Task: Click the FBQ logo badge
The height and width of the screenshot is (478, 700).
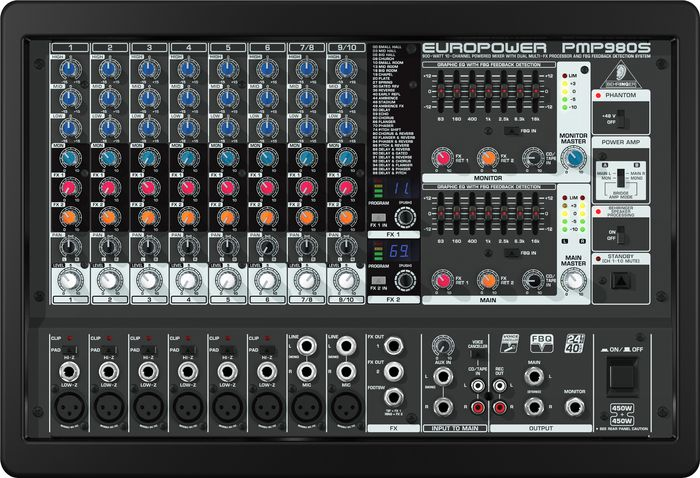Action: pos(541,344)
